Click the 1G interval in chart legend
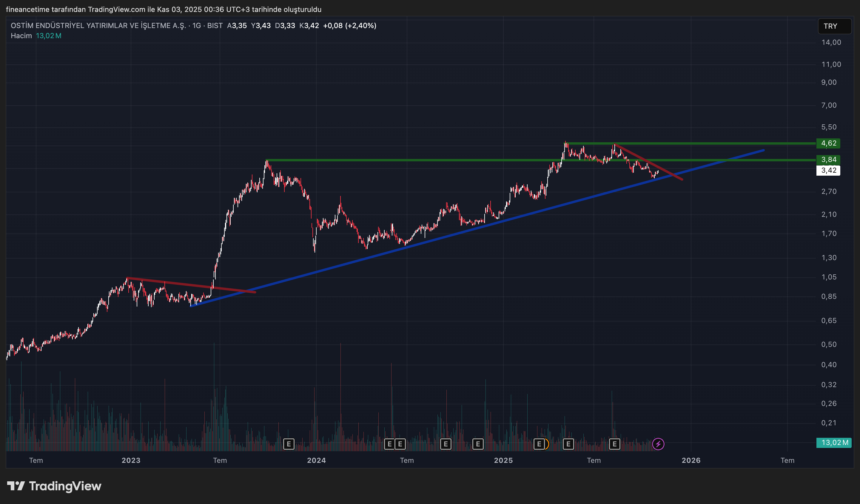The image size is (860, 504). coord(197,26)
